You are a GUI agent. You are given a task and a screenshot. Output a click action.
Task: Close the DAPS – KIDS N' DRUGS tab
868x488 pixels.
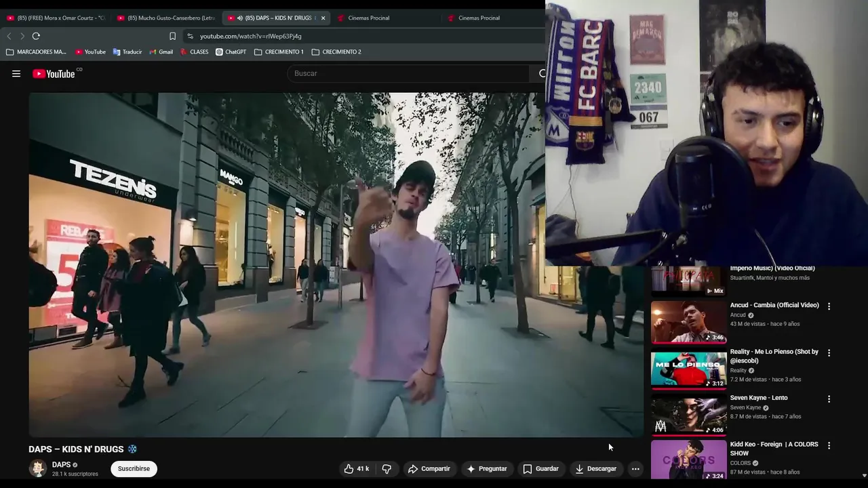323,18
